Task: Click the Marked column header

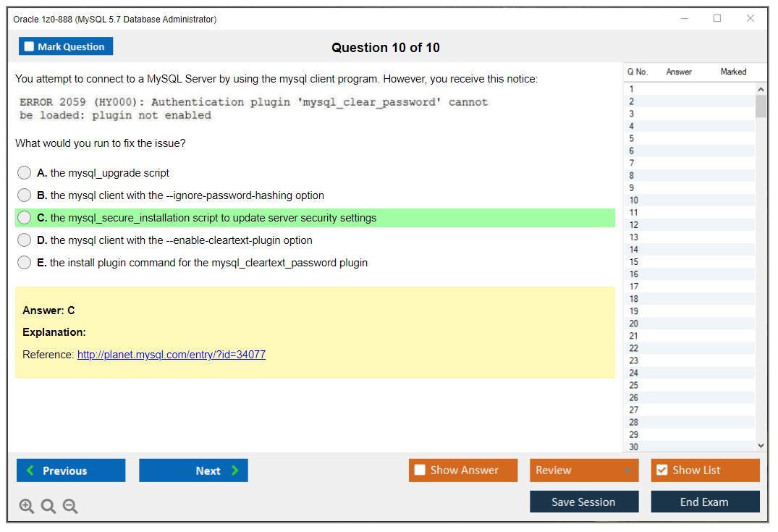Action: (x=733, y=72)
